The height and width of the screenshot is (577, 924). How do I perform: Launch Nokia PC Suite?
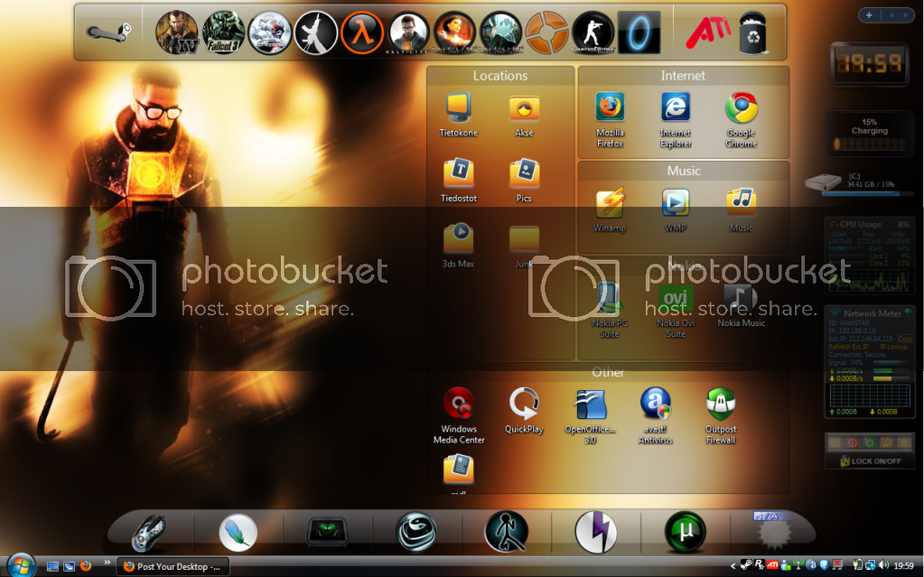610,312
